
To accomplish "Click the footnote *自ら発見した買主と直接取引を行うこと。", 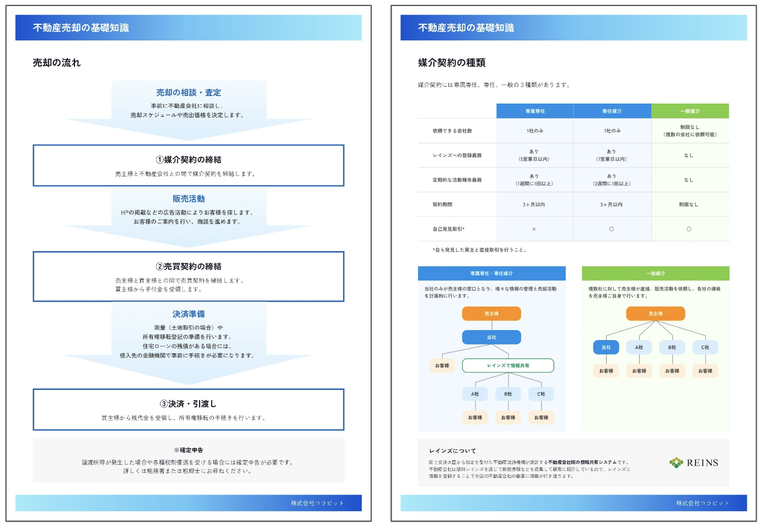I will [480, 250].
